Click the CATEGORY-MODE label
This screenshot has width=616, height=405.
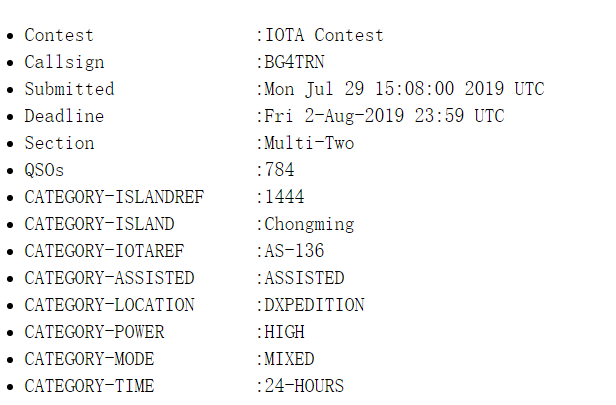(x=89, y=359)
